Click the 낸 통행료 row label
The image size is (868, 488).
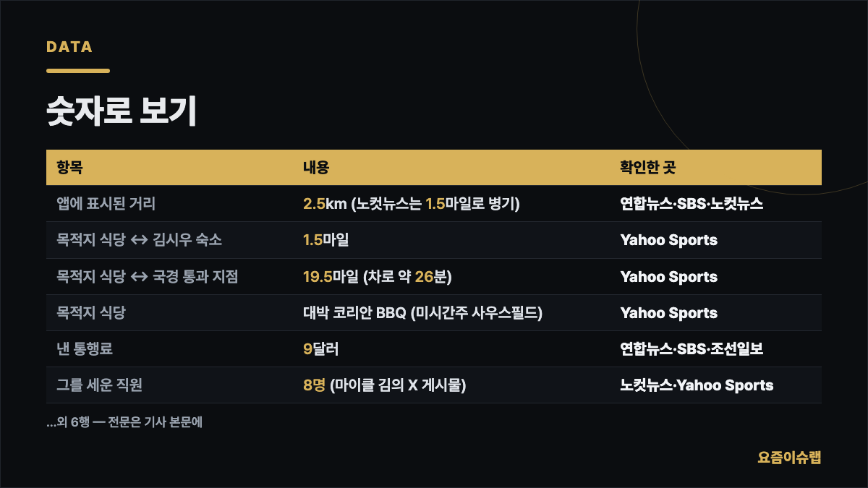click(85, 349)
